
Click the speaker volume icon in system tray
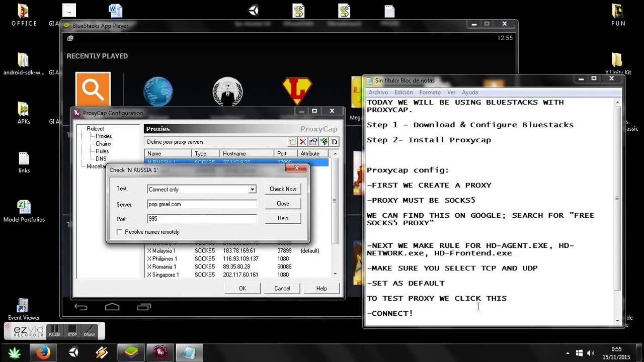click(x=590, y=353)
